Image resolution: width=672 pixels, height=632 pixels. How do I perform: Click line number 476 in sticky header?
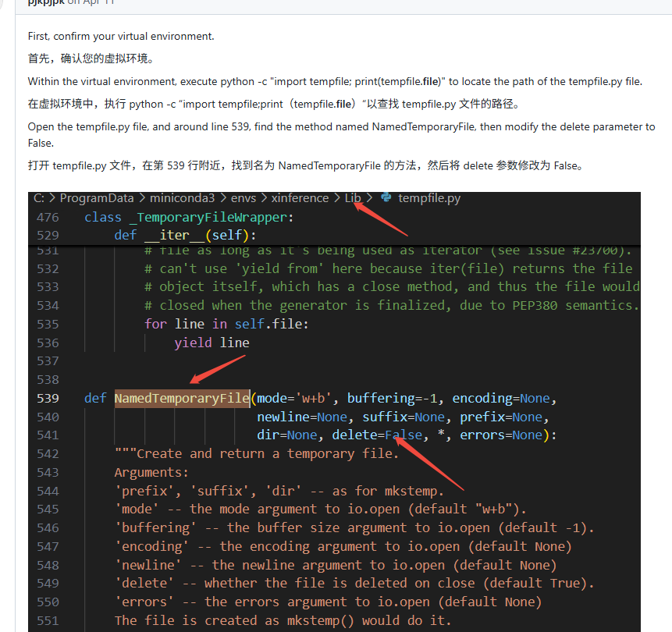[48, 217]
